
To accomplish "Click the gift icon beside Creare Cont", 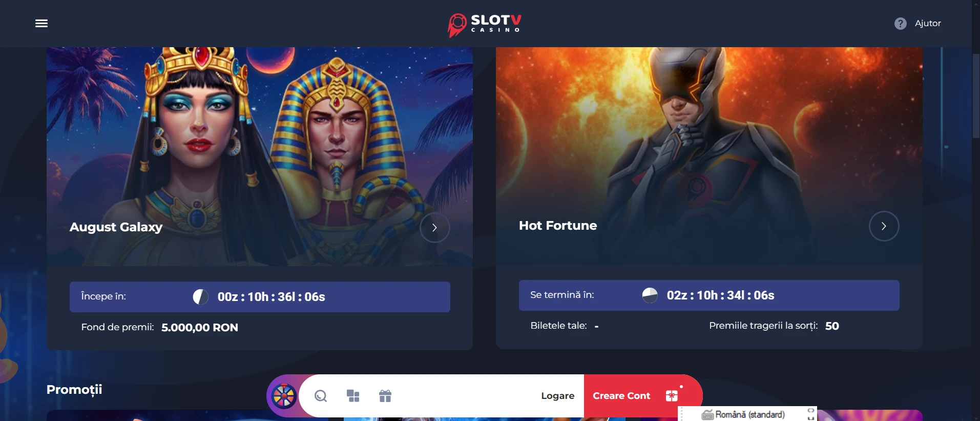I will (x=672, y=396).
